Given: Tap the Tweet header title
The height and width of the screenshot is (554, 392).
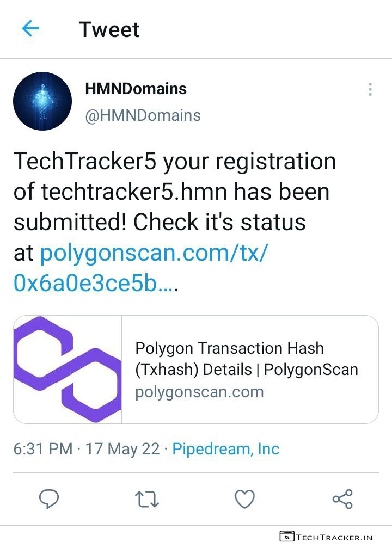Looking at the screenshot, I should 109,29.
